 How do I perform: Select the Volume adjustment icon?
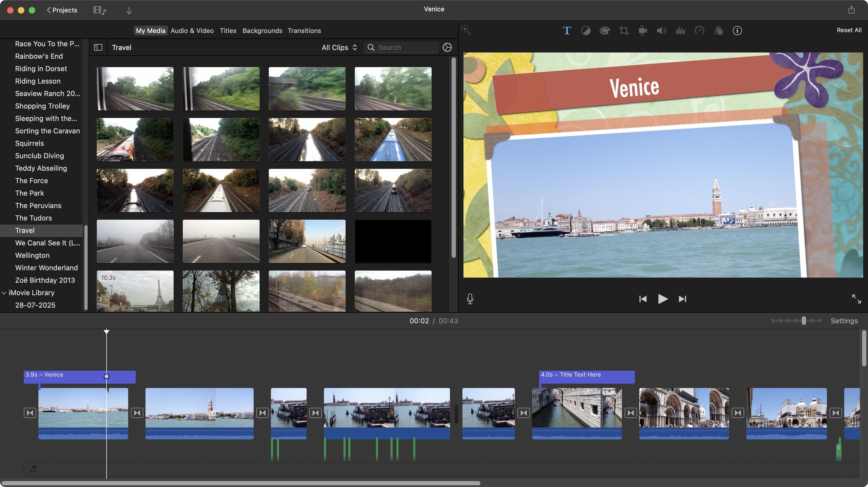tap(661, 31)
